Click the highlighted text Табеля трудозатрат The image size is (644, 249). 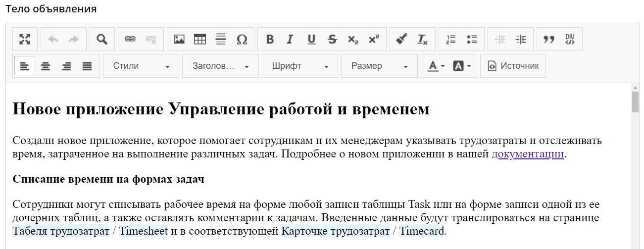click(61, 231)
